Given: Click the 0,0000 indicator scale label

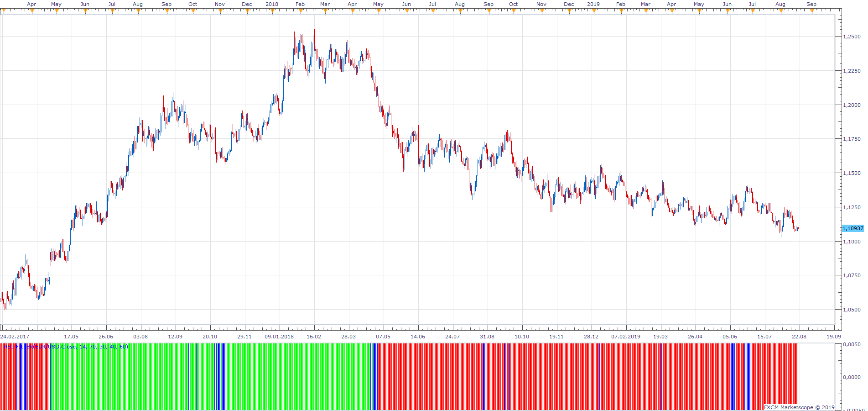Looking at the screenshot, I should (852, 377).
